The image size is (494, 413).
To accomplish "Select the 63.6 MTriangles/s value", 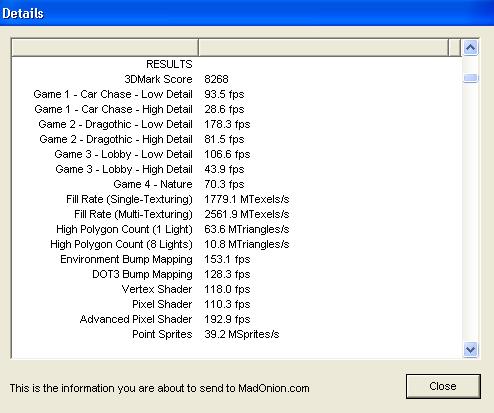I will coord(247,229).
